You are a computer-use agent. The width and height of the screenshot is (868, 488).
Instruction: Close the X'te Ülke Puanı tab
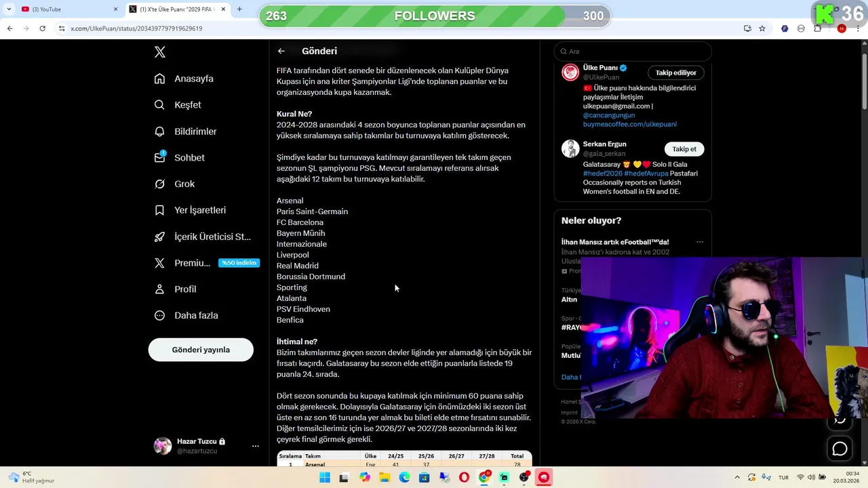coord(223,9)
